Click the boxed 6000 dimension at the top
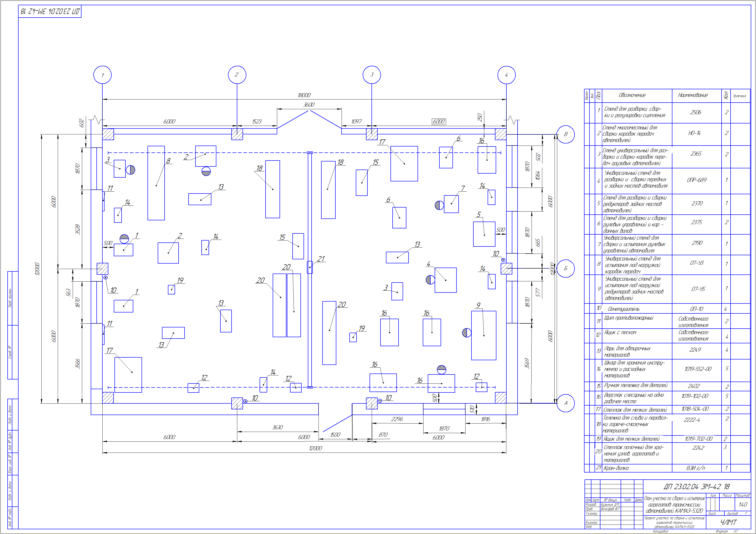Viewport: 756px width, 534px height. (x=439, y=122)
